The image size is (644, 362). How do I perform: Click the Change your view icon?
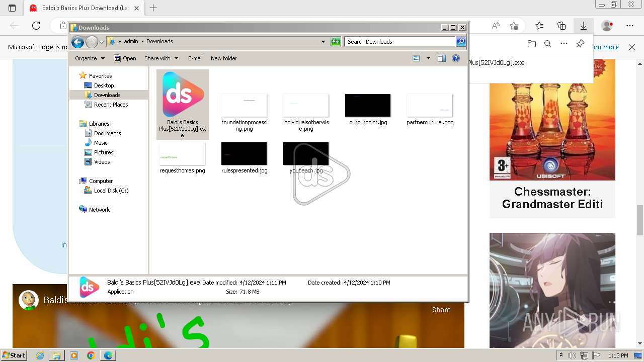pos(416,58)
